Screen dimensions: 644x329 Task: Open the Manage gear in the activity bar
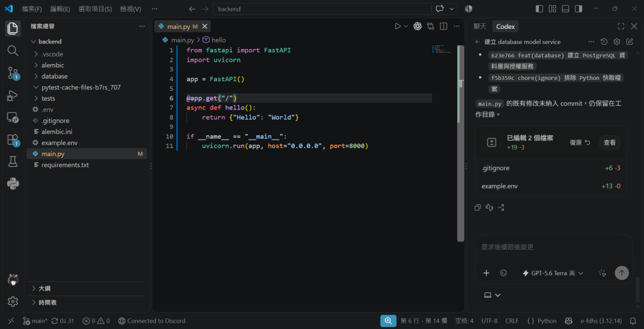(13, 301)
